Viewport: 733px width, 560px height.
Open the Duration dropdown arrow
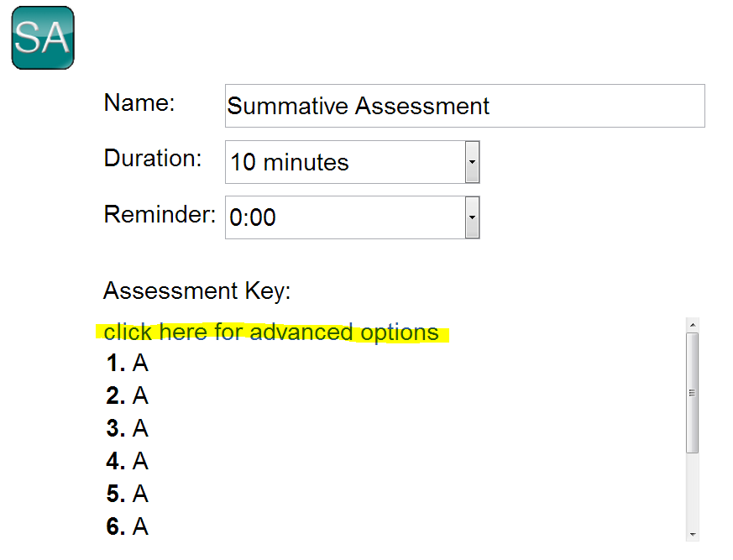pos(472,162)
